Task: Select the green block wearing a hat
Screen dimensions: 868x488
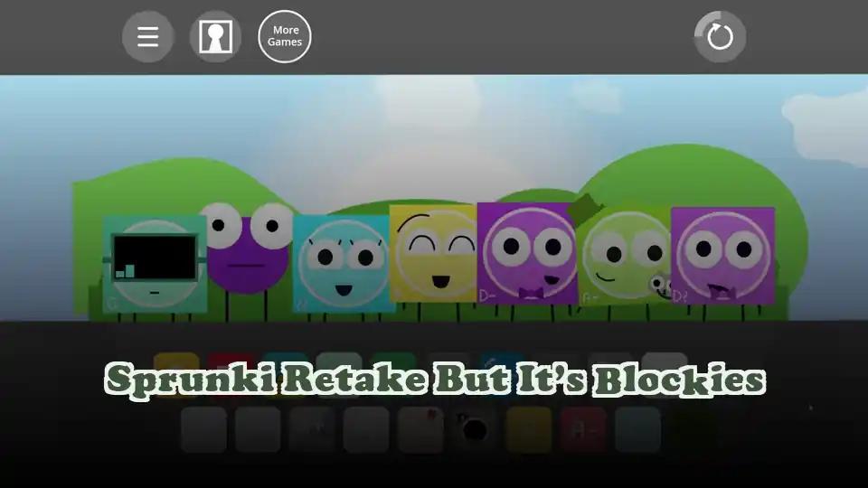Action: pos(624,256)
